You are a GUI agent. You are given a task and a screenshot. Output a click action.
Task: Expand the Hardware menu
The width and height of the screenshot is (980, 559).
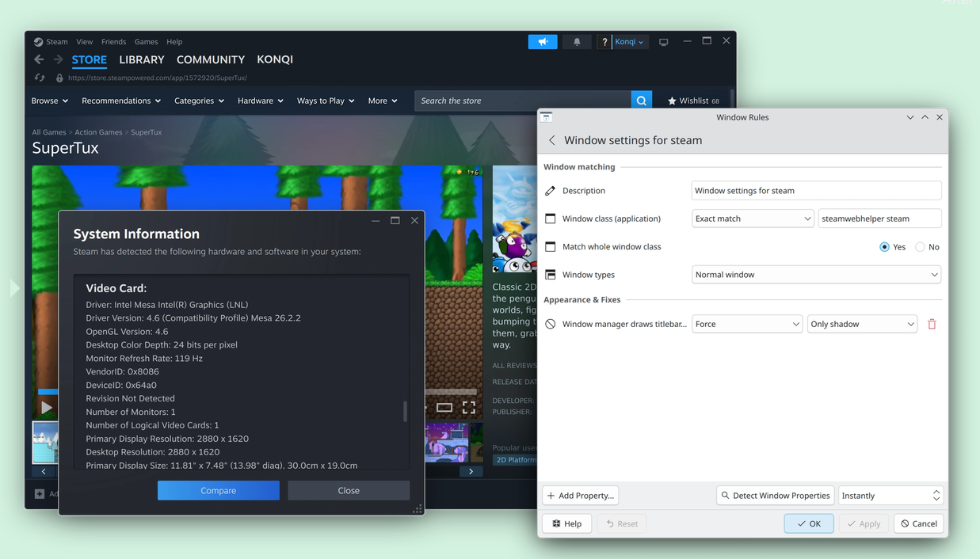[x=261, y=101]
